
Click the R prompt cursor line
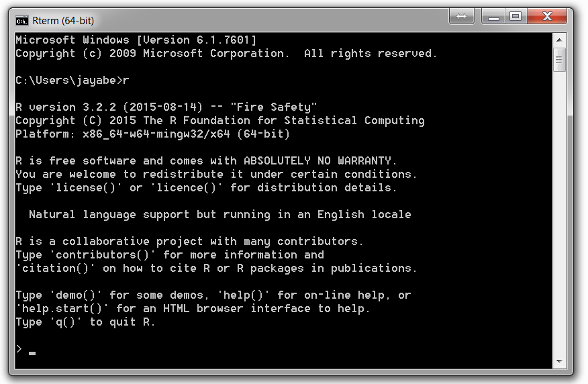coord(26,350)
